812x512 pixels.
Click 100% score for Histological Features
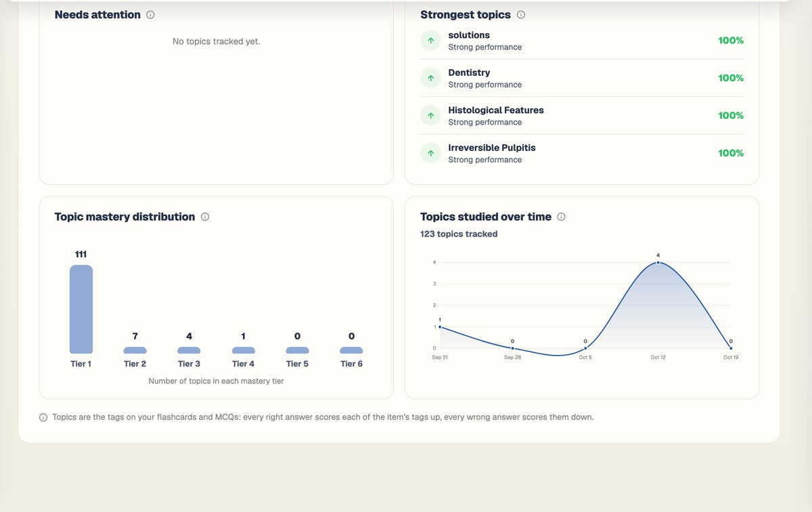tap(731, 116)
